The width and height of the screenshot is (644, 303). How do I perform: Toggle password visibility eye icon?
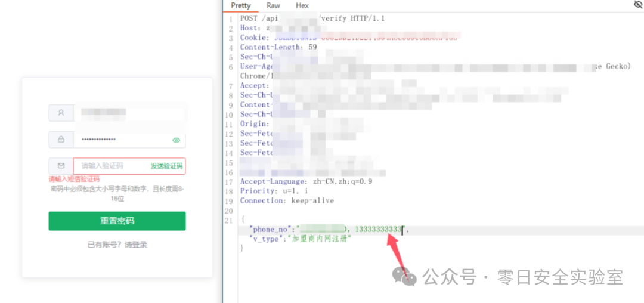coord(176,140)
